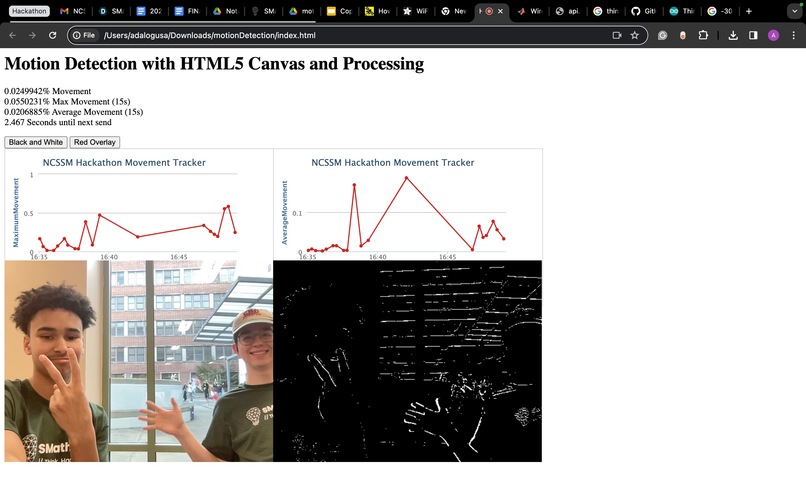Click the '0.0550231% Max Movement (15s)' text
The image size is (806, 504).
67,101
